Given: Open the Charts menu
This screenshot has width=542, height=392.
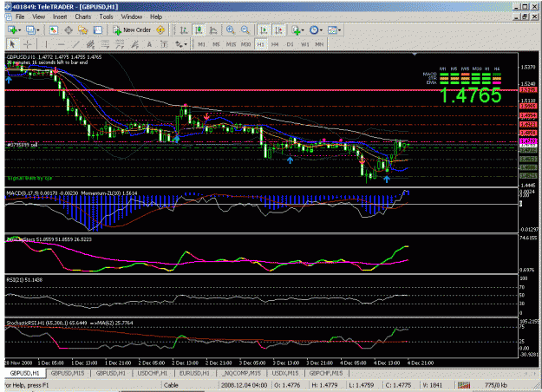Looking at the screenshot, I should click(83, 16).
